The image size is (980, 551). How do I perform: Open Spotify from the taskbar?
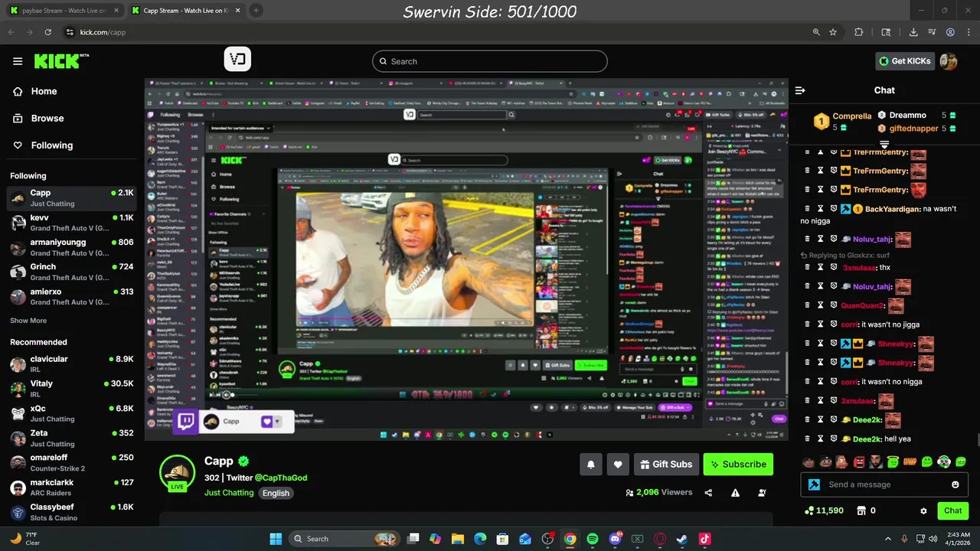pos(593,539)
